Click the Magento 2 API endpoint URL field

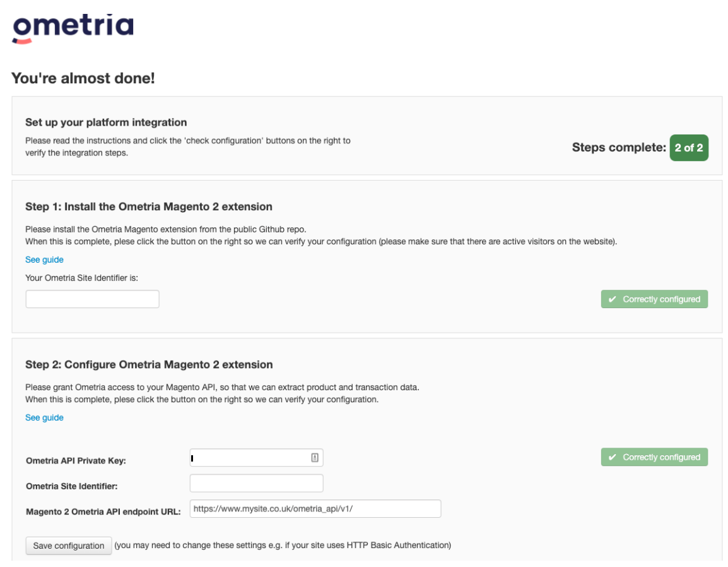click(315, 509)
